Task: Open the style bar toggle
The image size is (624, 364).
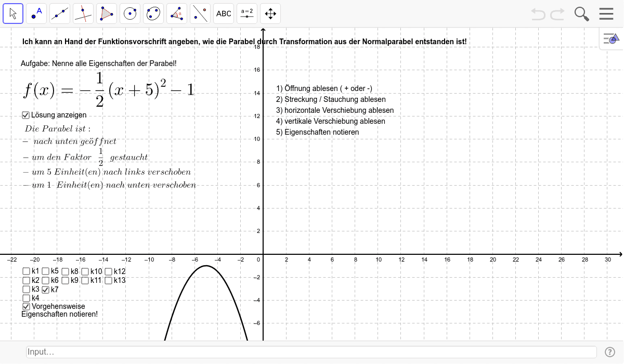Action: coord(612,38)
